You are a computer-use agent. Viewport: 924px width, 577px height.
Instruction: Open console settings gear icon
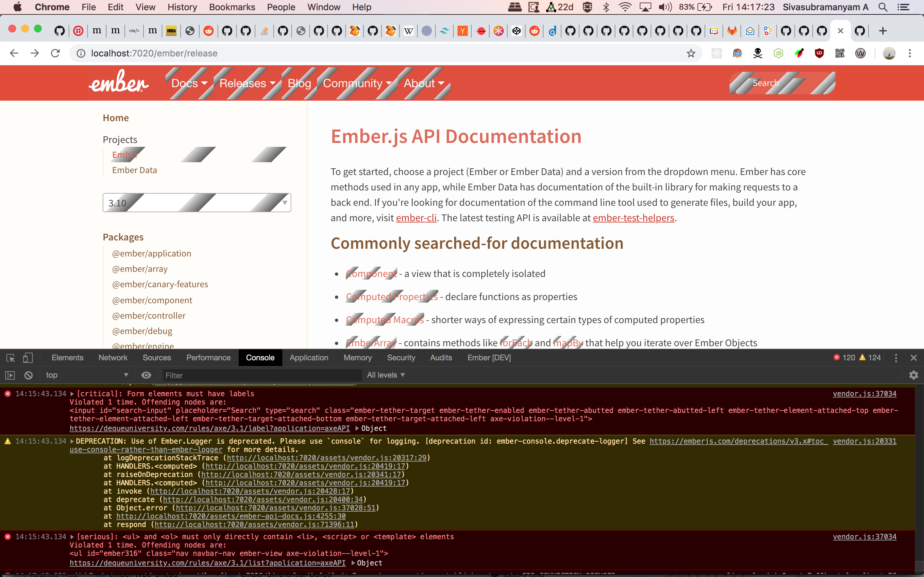913,375
